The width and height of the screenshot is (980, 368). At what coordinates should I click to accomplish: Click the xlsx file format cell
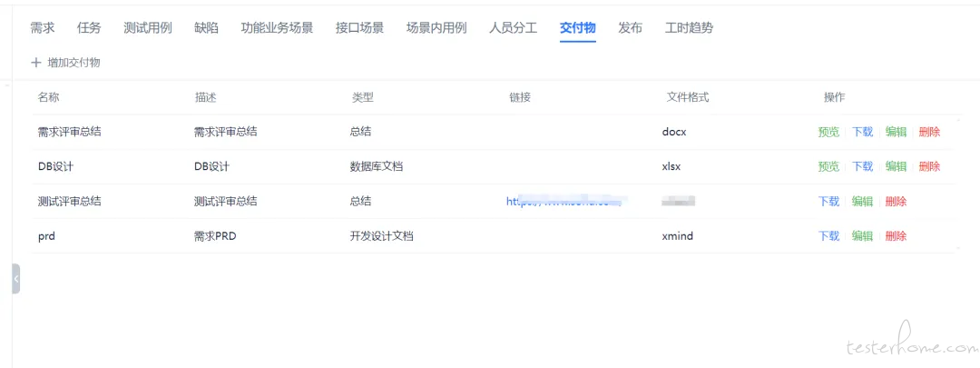coord(671,166)
